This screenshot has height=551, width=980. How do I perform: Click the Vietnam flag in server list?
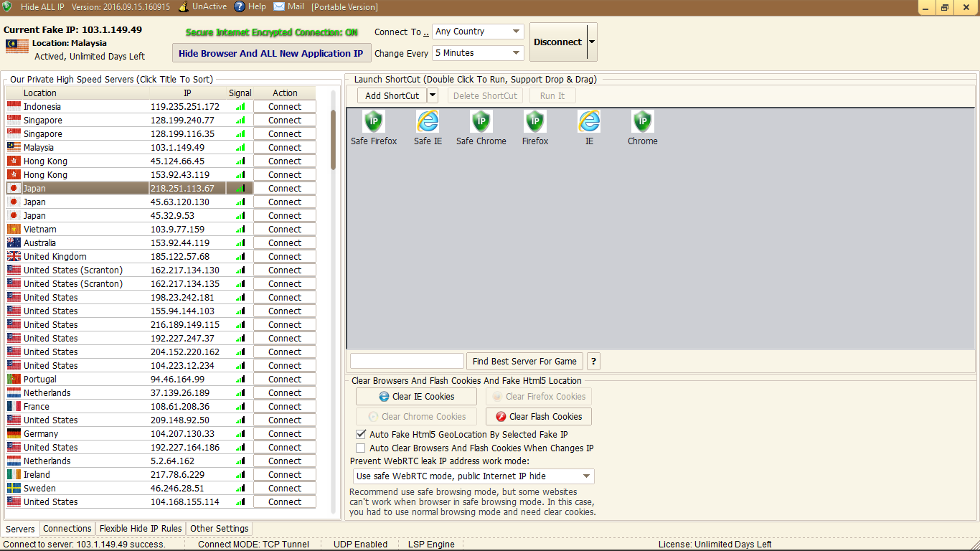(x=14, y=229)
